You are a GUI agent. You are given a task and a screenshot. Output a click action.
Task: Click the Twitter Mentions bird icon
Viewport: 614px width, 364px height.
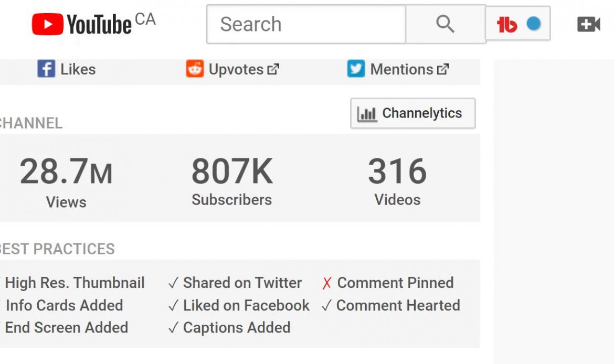coord(356,69)
